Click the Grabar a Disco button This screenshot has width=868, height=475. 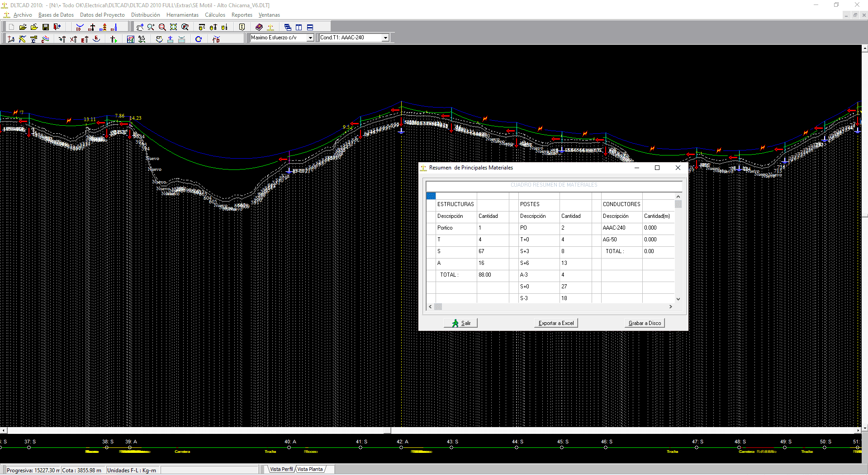coord(645,323)
